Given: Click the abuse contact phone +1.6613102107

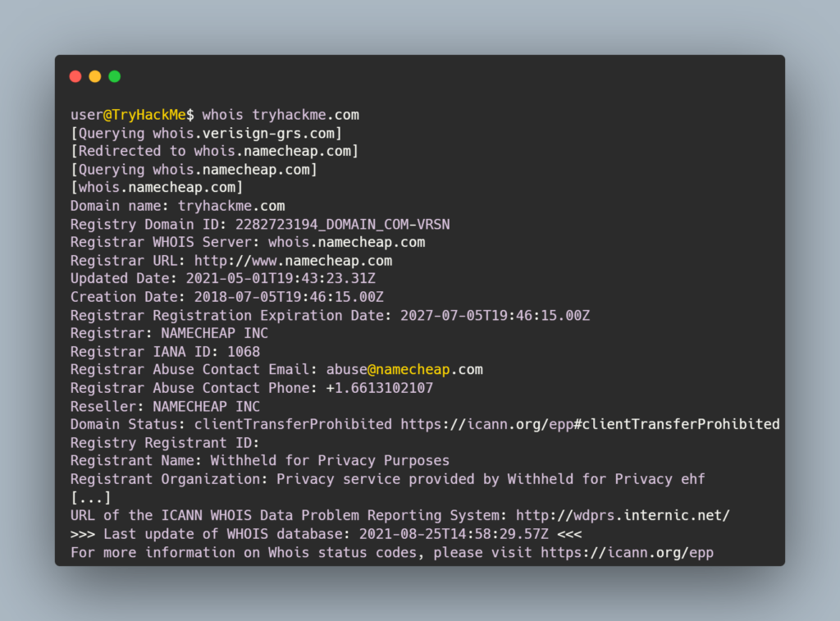Looking at the screenshot, I should [380, 388].
